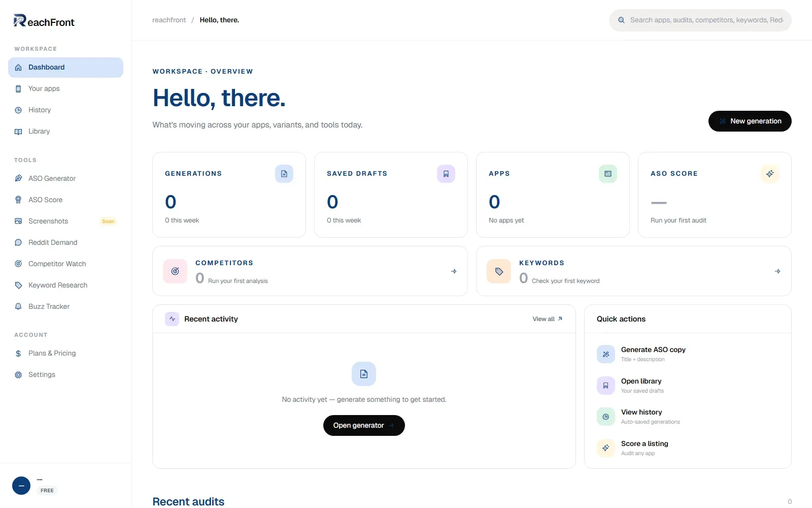Click the History clock icon in sidebar
This screenshot has height=508, width=812.
coord(18,110)
